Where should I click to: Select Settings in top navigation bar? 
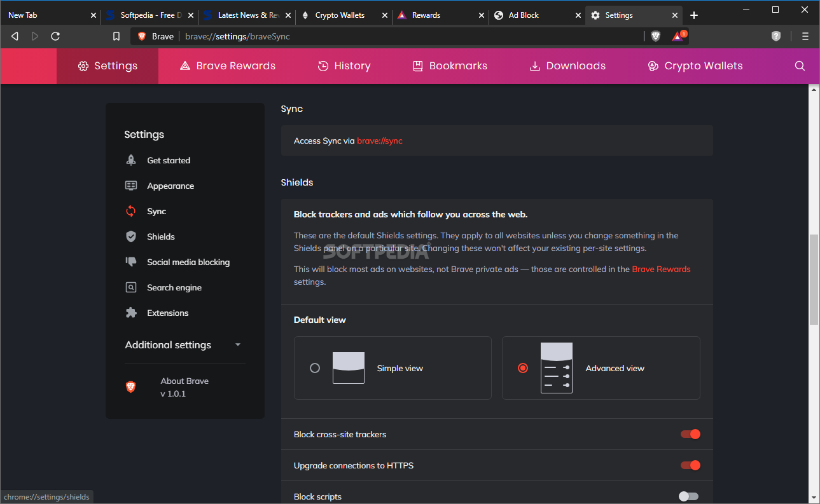tap(108, 65)
